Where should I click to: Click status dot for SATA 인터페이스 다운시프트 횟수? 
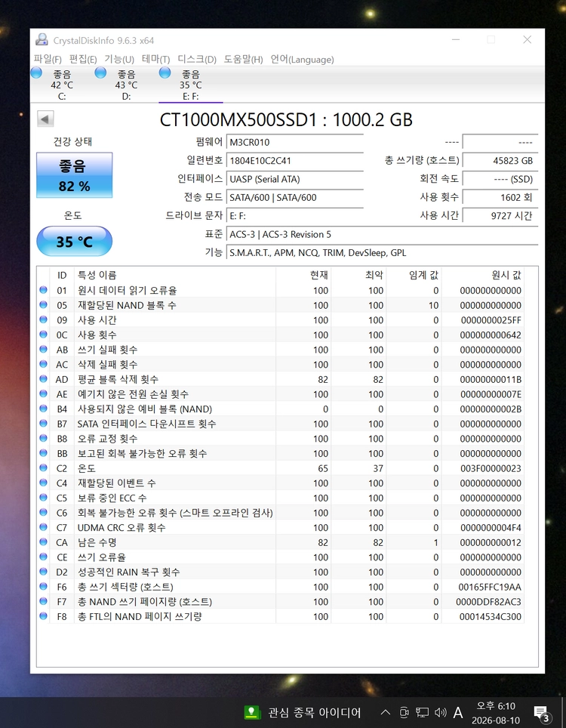[43, 424]
